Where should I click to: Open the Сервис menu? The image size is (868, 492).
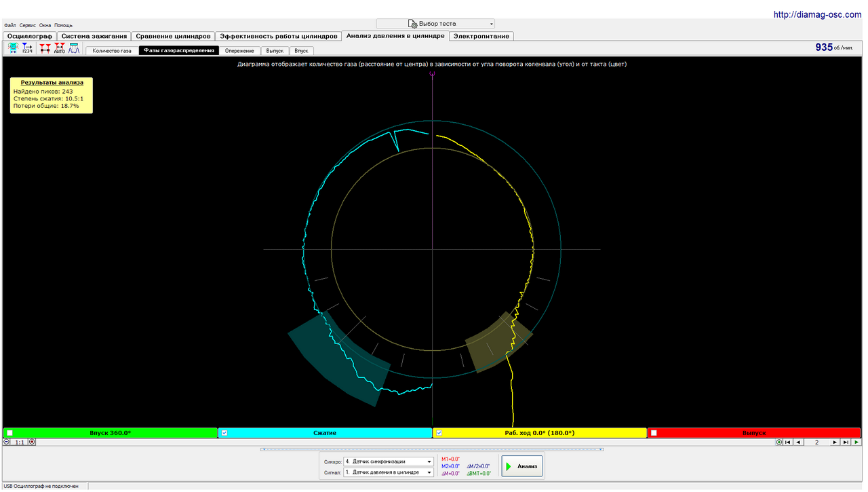click(x=28, y=25)
